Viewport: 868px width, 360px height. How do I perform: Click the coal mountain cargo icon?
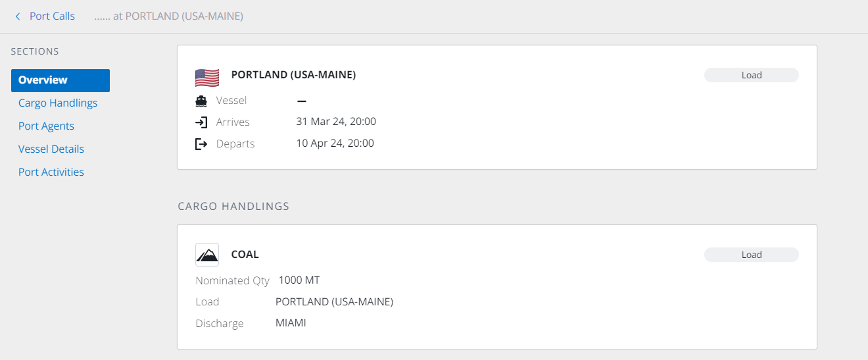click(207, 255)
